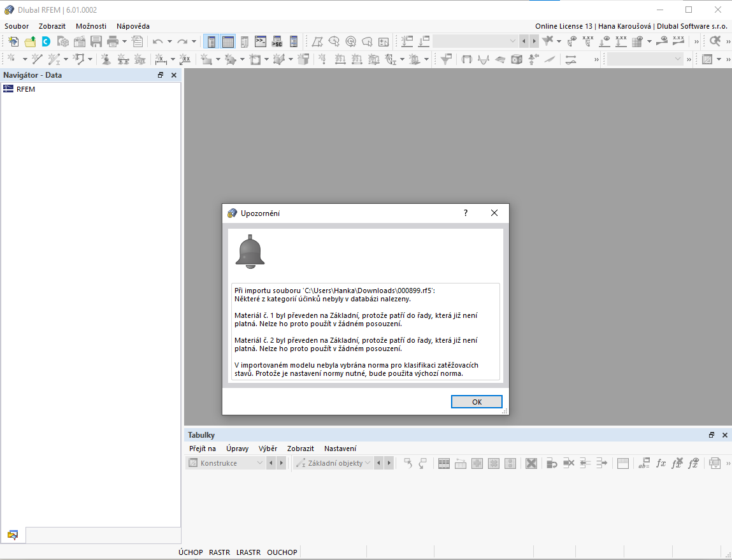This screenshot has height=560, width=732.
Task: Click OK in the Upozornění dialog
Action: [x=477, y=402]
